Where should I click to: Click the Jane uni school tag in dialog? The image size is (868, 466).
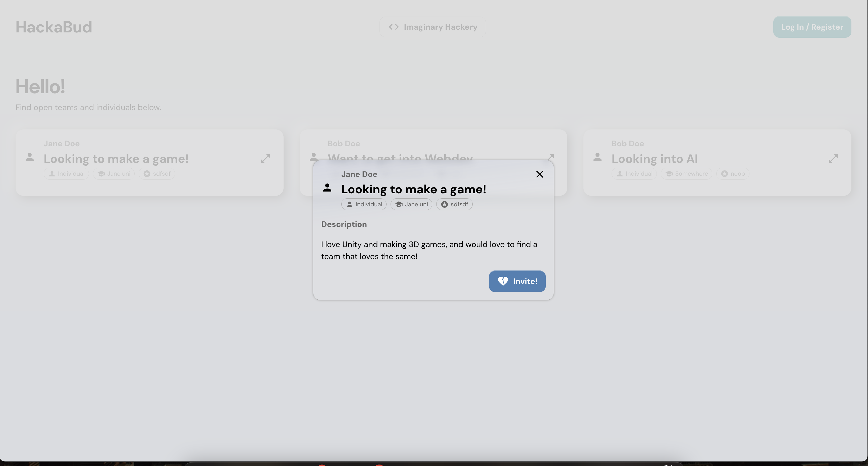click(411, 204)
